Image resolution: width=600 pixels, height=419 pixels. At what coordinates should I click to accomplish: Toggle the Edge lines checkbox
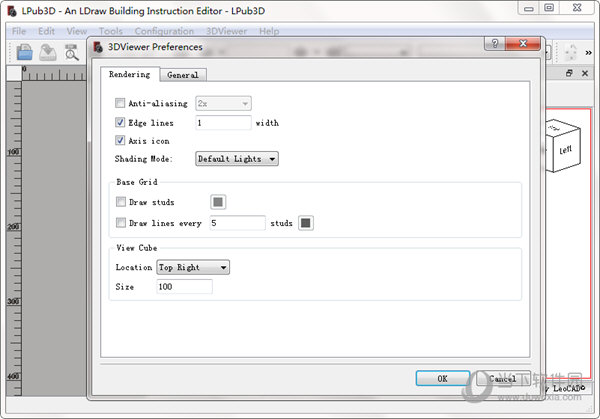[x=120, y=122]
